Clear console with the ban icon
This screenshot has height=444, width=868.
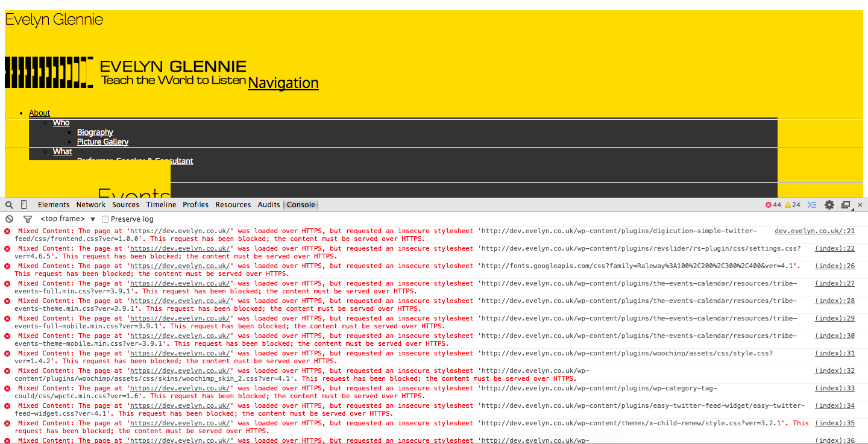point(9,219)
